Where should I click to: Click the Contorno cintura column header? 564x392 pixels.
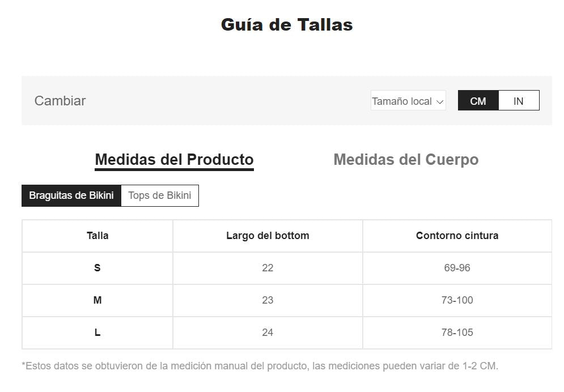click(x=457, y=236)
